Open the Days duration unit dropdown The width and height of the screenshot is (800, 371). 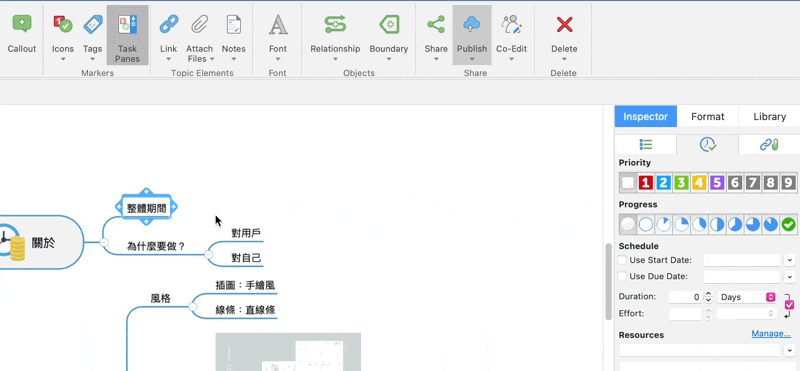[747, 297]
